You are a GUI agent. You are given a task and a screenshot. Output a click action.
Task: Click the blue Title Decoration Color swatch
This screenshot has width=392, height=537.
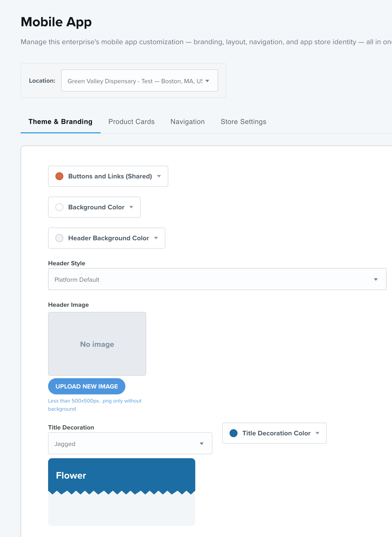point(234,433)
